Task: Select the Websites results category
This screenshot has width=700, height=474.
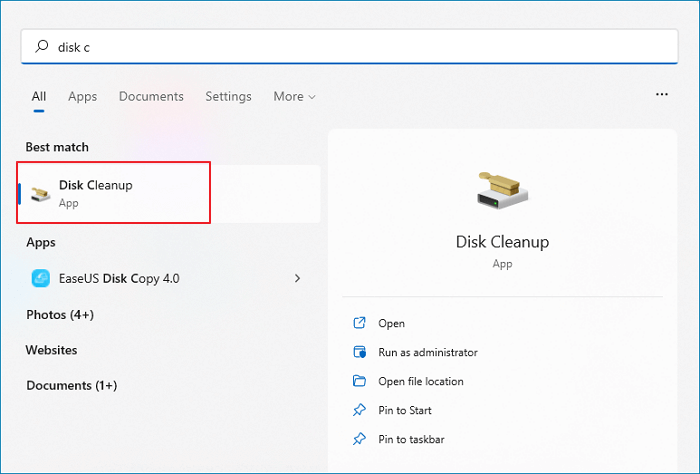Action: [x=51, y=350]
